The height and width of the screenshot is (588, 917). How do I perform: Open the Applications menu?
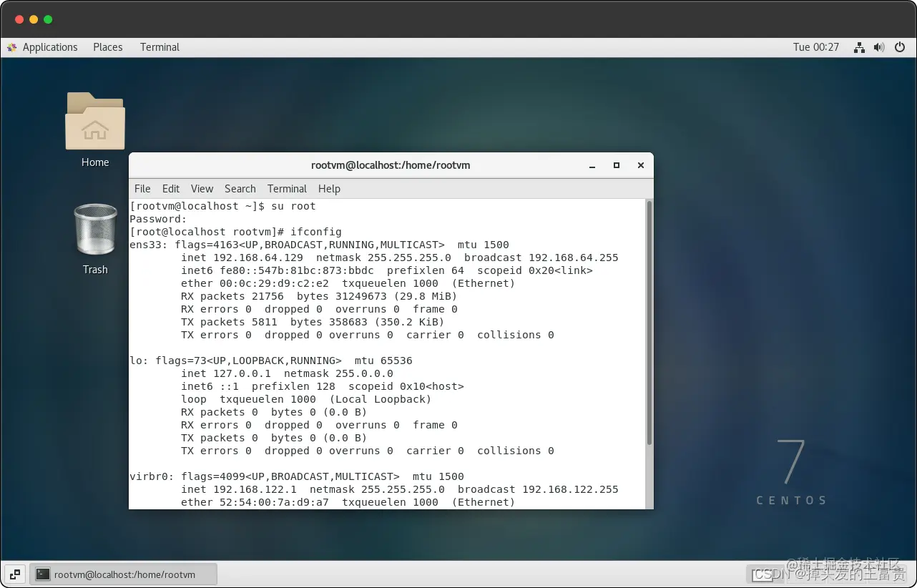(x=50, y=47)
